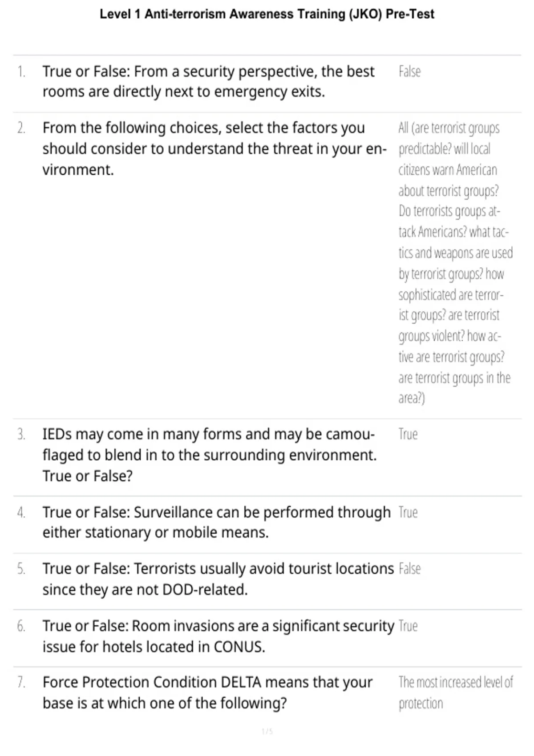Viewport: 534px width, 756px height.
Task: Click the answer most increased level of protection
Action: click(x=456, y=693)
